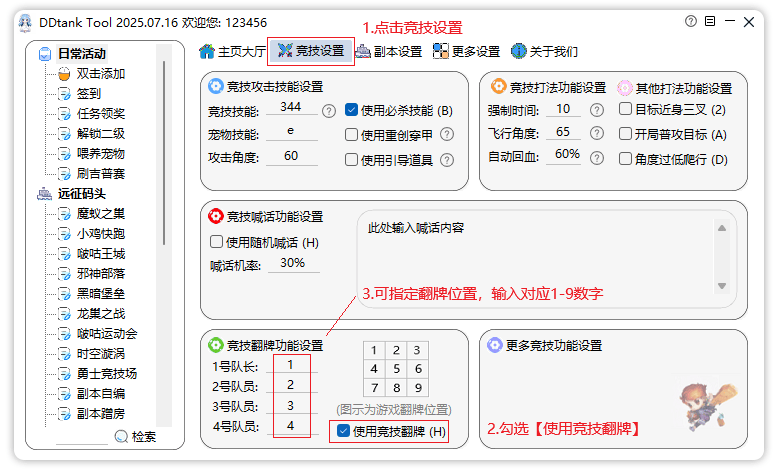This screenshot has height=473, width=777.
Task: Check 目标近身三叉 (2)
Action: pyautogui.click(x=625, y=109)
